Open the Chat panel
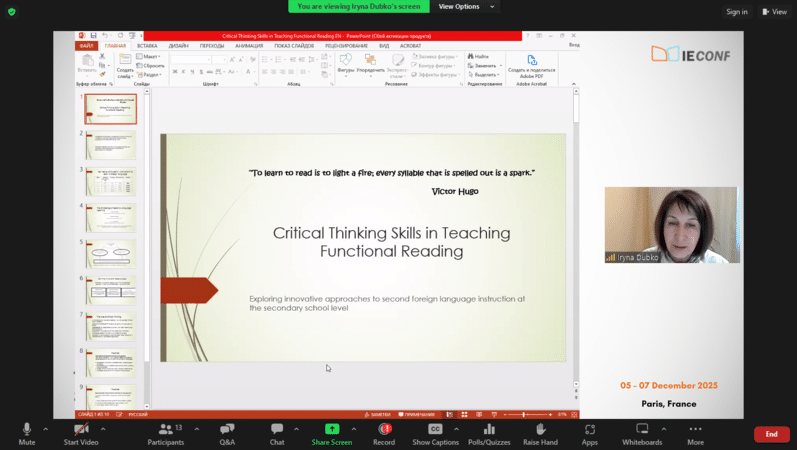Image resolution: width=797 pixels, height=450 pixels. (277, 433)
